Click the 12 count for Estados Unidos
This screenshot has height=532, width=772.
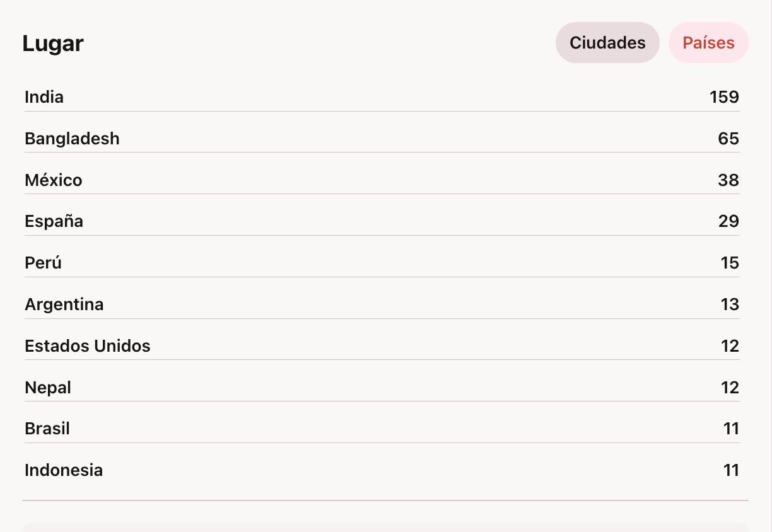pyautogui.click(x=730, y=346)
